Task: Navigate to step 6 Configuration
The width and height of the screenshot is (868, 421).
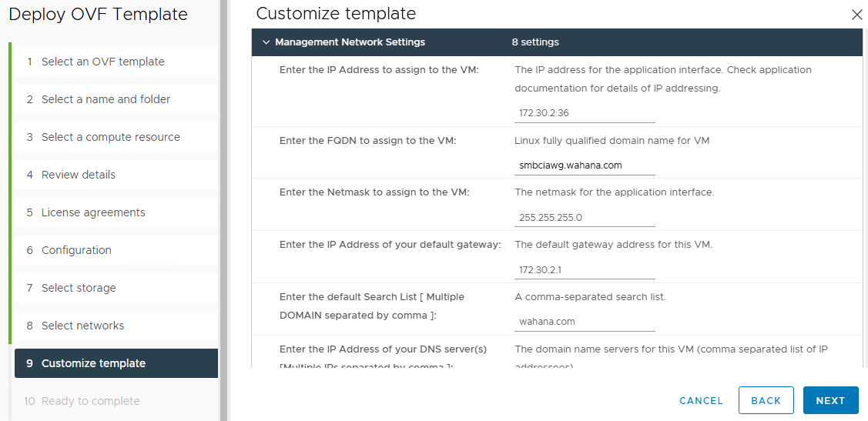Action: point(76,250)
